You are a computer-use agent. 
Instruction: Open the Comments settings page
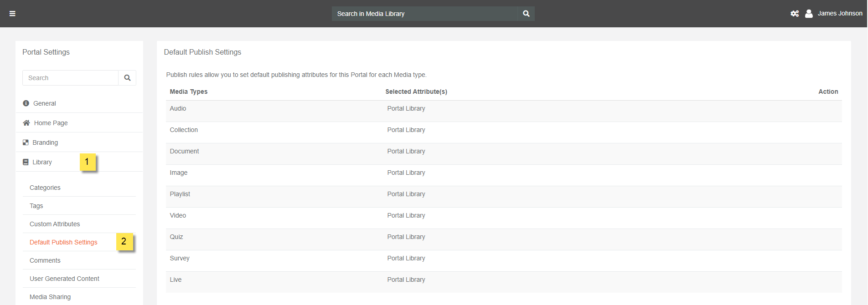coord(45,260)
